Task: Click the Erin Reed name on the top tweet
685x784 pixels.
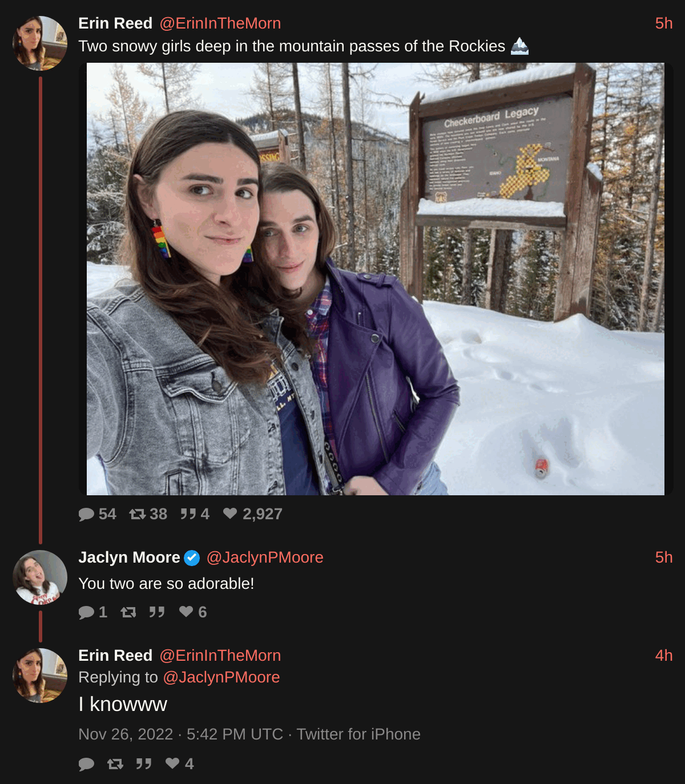Action: tap(115, 23)
